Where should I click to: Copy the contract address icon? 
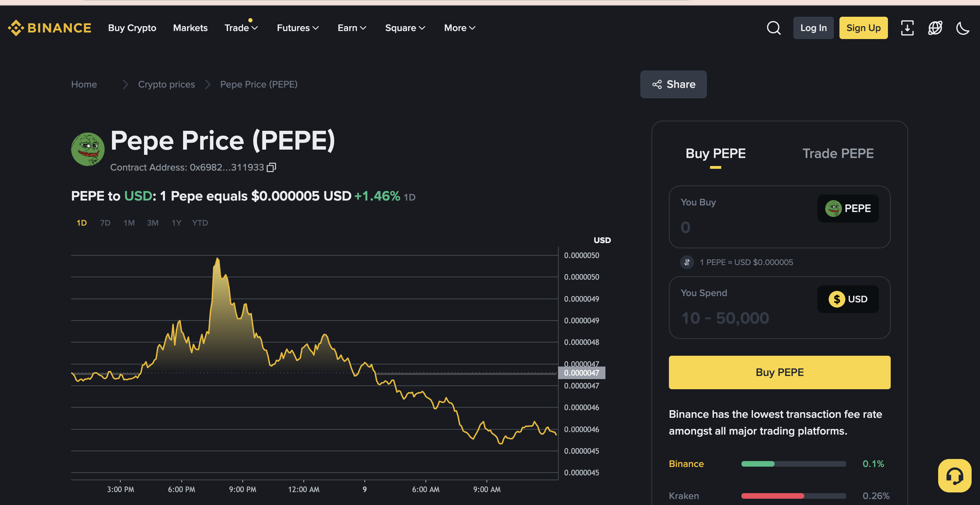[x=271, y=167]
